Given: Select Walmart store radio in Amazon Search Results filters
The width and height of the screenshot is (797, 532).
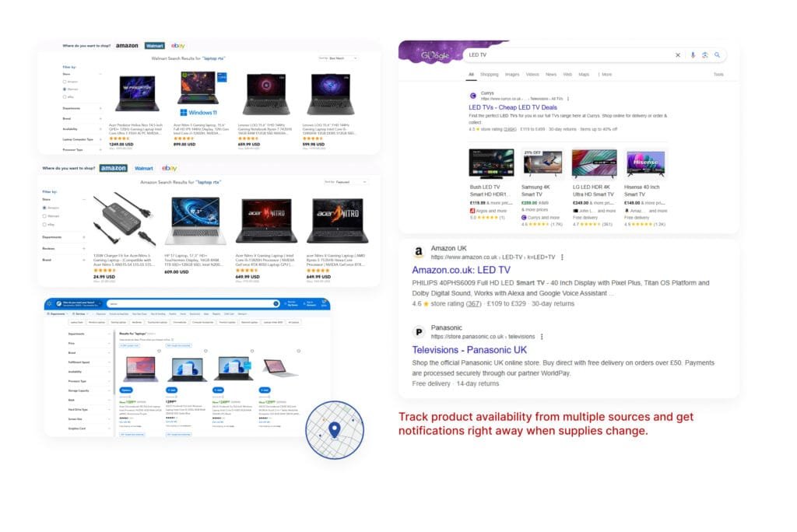Looking at the screenshot, I should pos(44,216).
